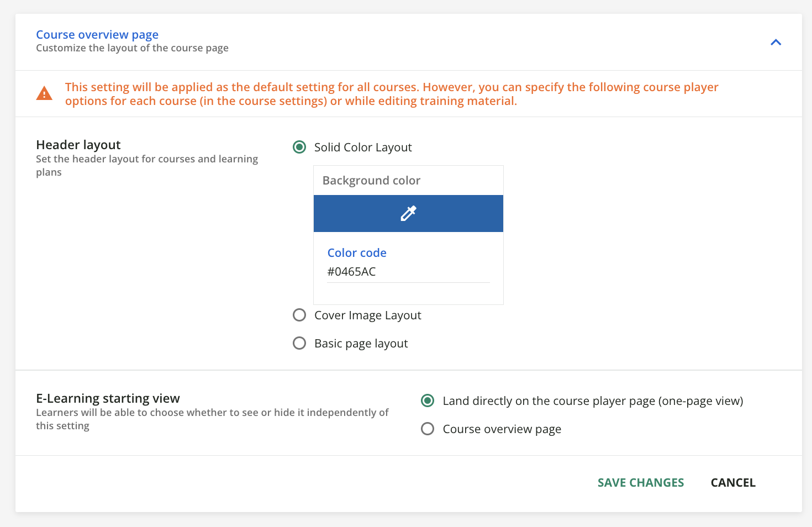Collapse the Course overview page section

(776, 42)
